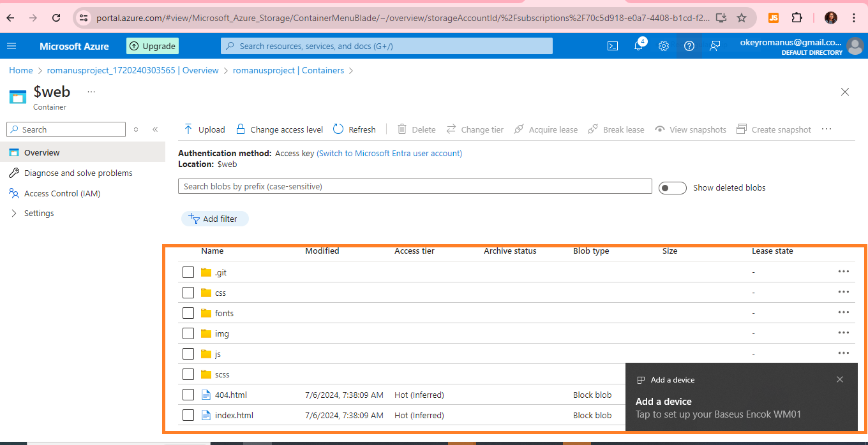Click the Upgrade button in header
The height and width of the screenshot is (445, 868).
click(153, 46)
